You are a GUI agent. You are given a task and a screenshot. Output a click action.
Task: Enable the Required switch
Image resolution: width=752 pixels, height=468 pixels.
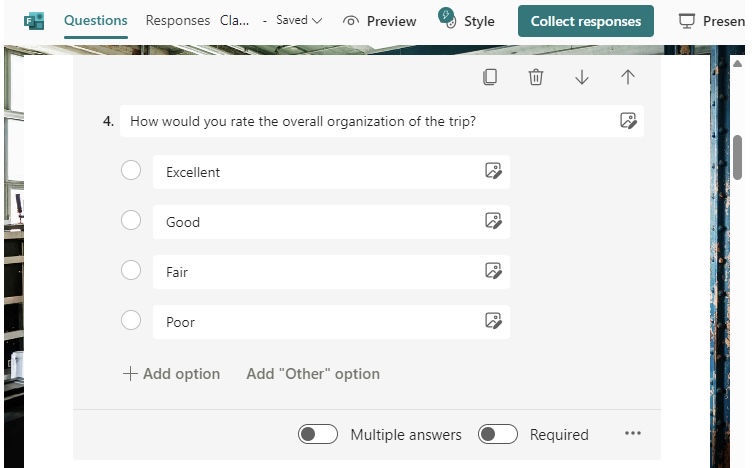pos(497,434)
